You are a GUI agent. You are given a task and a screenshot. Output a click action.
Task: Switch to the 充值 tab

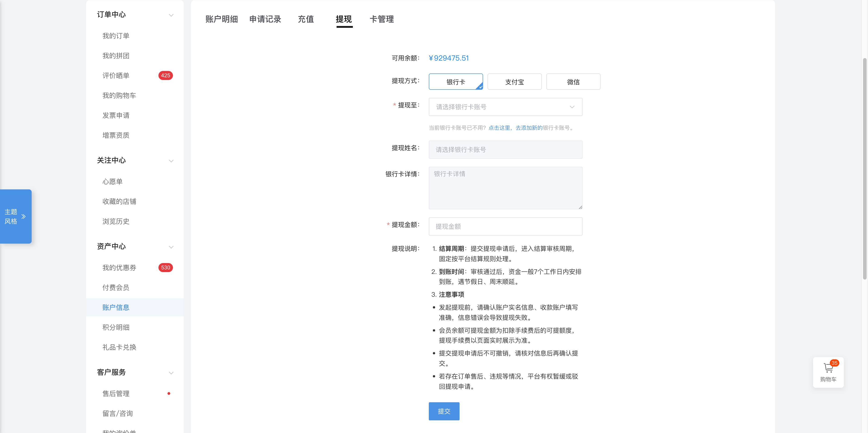pyautogui.click(x=306, y=19)
